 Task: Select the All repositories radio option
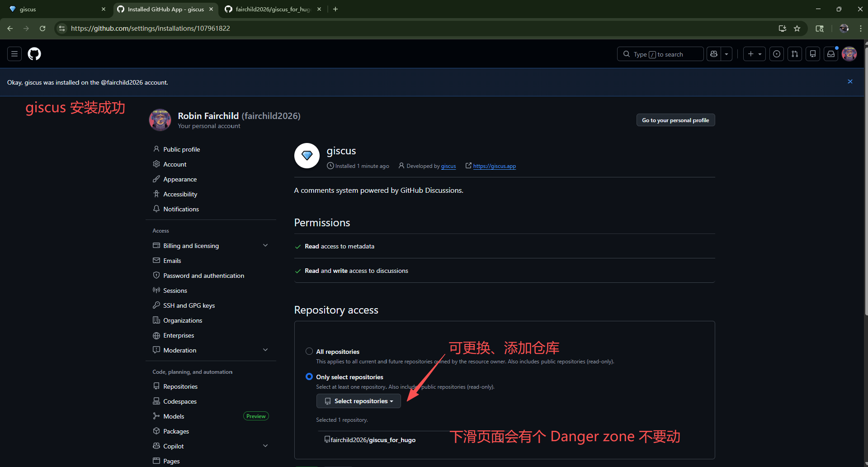coord(309,351)
